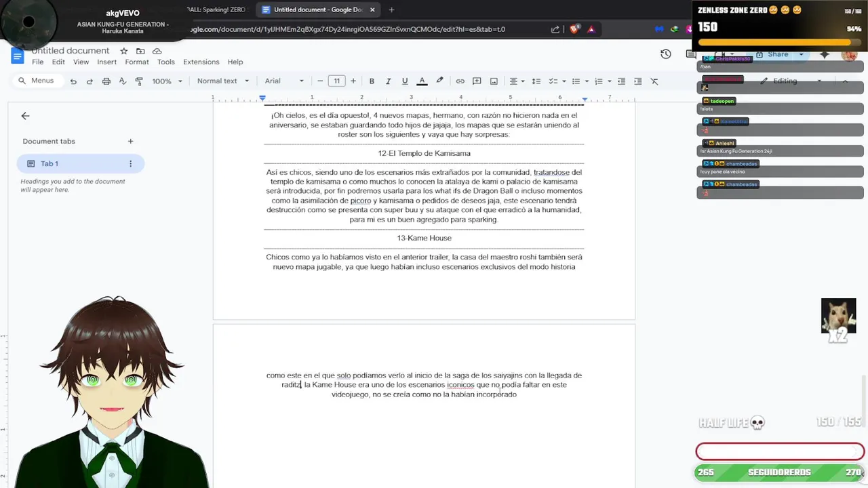Close the Untitled document browser tab
868x488 pixels.
pyautogui.click(x=372, y=9)
